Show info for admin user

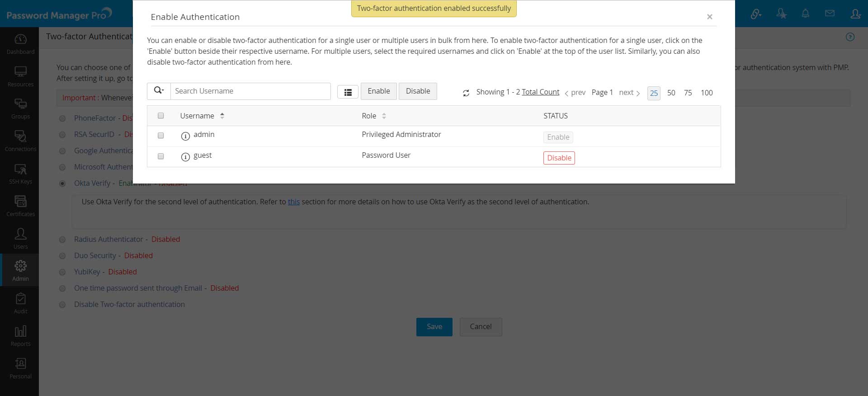(185, 136)
